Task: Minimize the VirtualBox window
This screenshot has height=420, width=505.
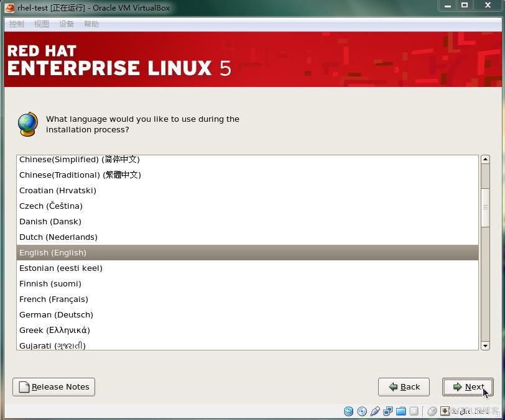Action: (x=448, y=5)
